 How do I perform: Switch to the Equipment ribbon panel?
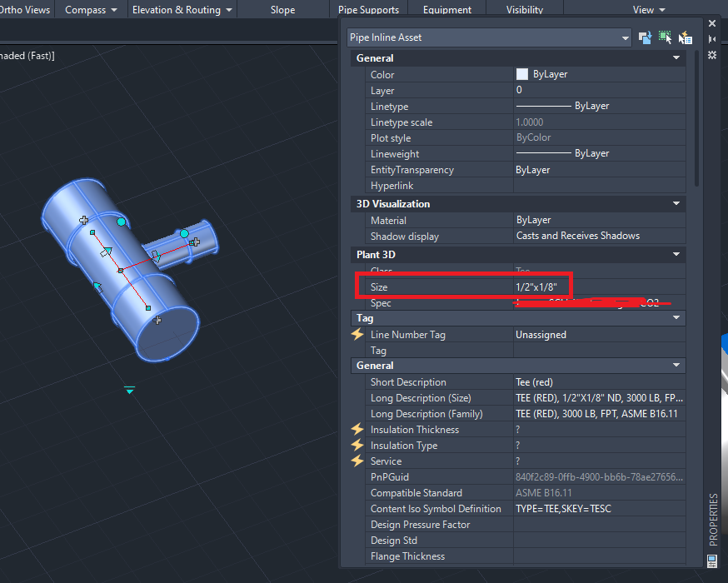coord(446,10)
